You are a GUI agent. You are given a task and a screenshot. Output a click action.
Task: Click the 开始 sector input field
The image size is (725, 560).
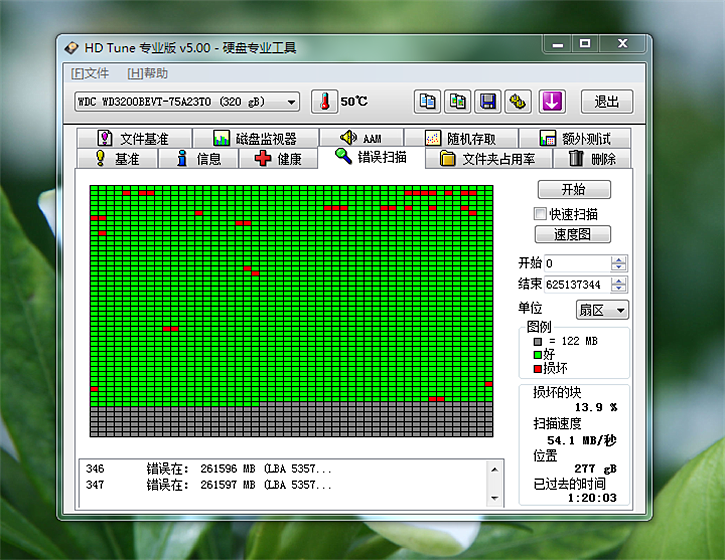[x=578, y=263]
